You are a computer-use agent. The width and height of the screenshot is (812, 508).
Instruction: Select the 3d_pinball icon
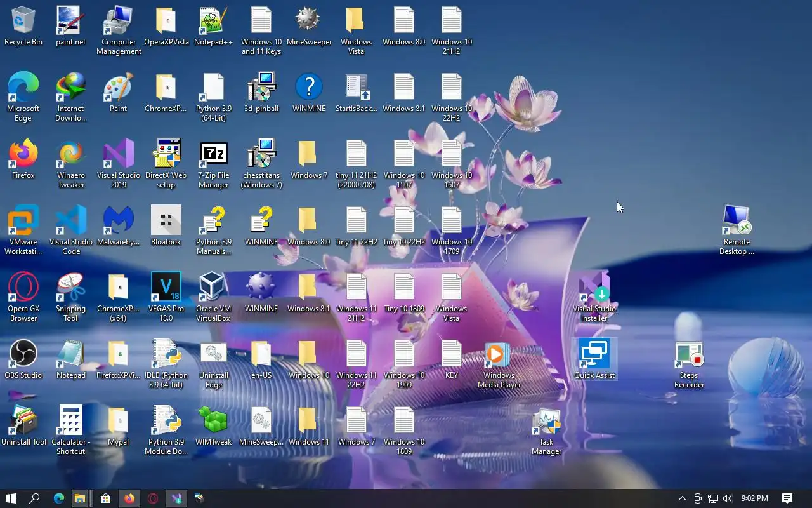tap(261, 93)
